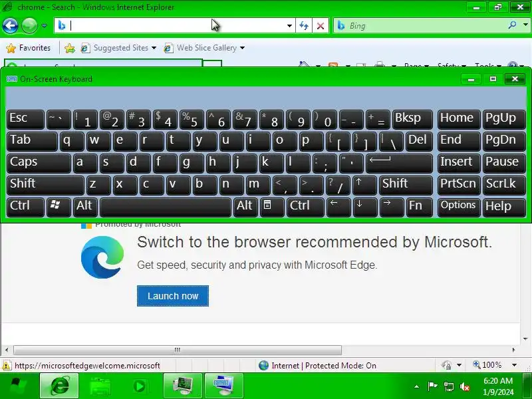Click the PgDn key on keyboard

[x=504, y=142]
